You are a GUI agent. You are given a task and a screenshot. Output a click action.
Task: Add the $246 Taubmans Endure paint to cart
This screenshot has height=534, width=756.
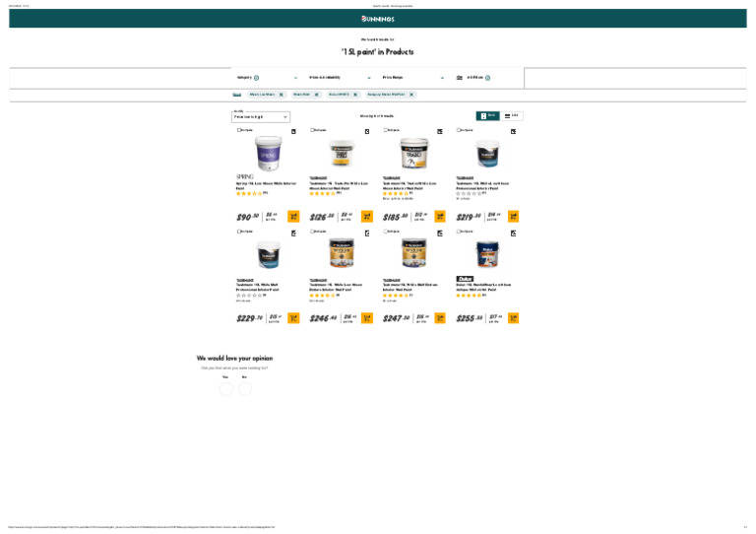click(x=367, y=318)
